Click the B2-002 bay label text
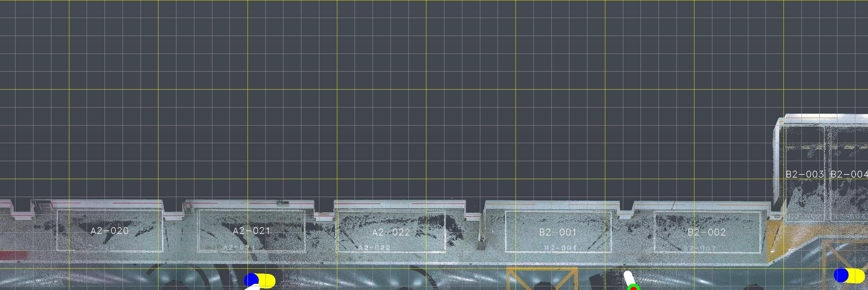 point(706,232)
